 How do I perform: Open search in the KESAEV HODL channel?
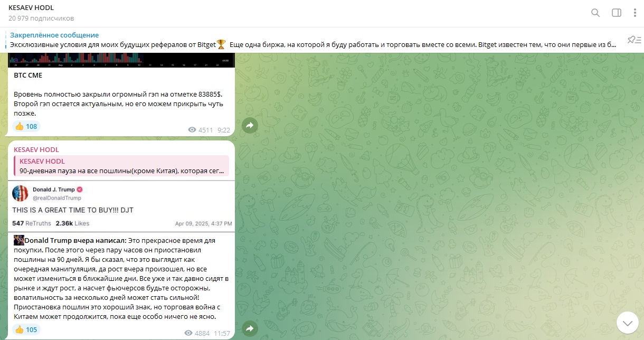[595, 13]
